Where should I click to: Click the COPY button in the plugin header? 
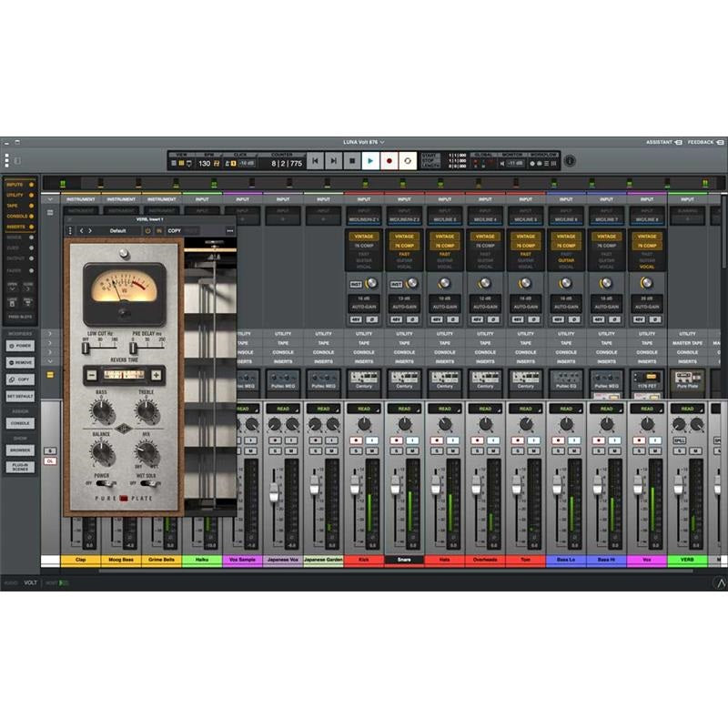[x=174, y=230]
